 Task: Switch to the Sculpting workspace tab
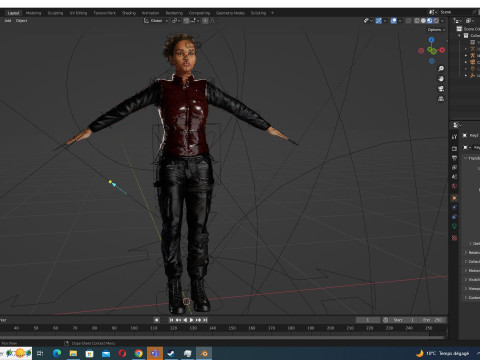[55, 13]
